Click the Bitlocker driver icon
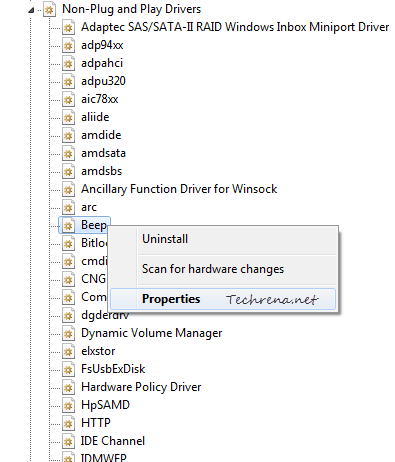 (68, 243)
